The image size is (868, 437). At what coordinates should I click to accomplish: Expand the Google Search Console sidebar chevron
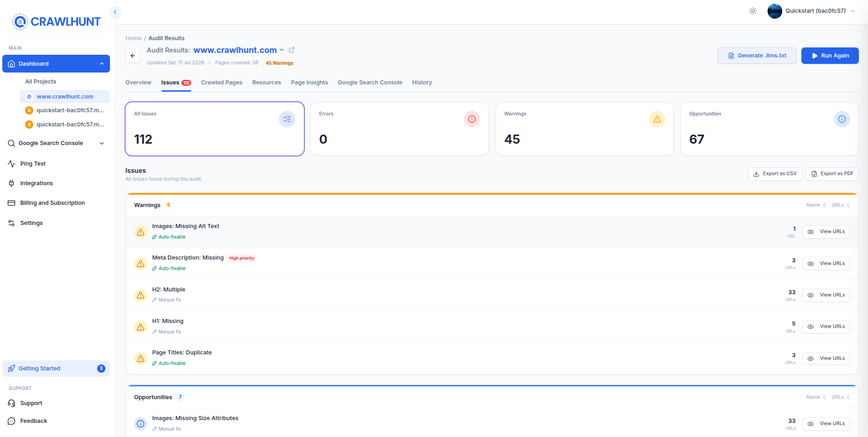pos(102,143)
